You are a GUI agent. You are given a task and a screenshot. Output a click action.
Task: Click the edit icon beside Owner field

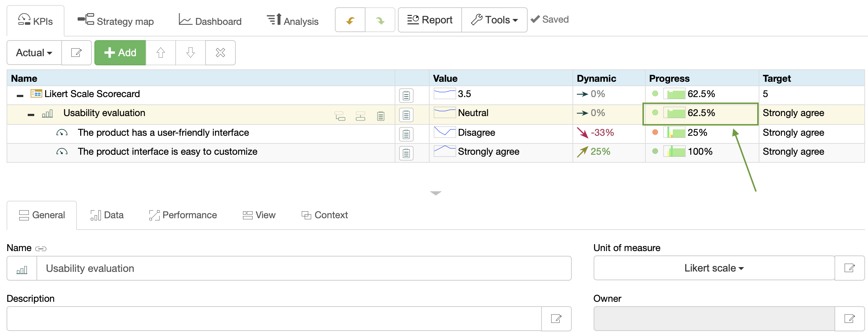click(849, 319)
